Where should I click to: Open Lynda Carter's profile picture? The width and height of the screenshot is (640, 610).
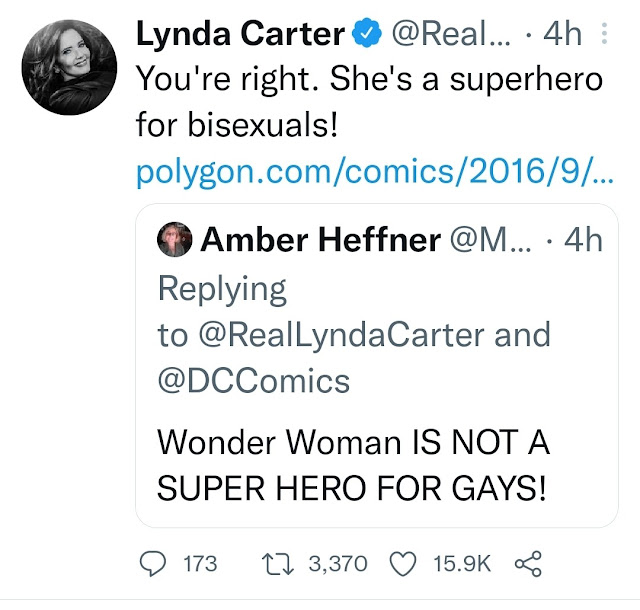(69, 67)
